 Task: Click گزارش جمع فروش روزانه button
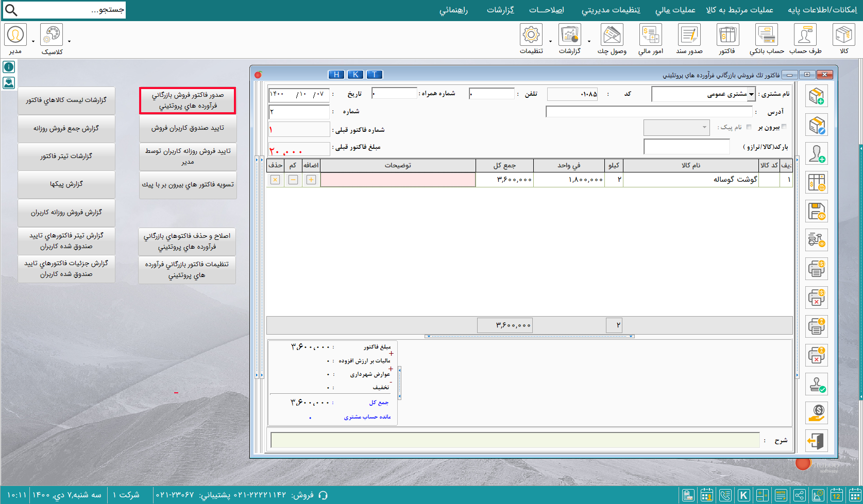(x=66, y=128)
